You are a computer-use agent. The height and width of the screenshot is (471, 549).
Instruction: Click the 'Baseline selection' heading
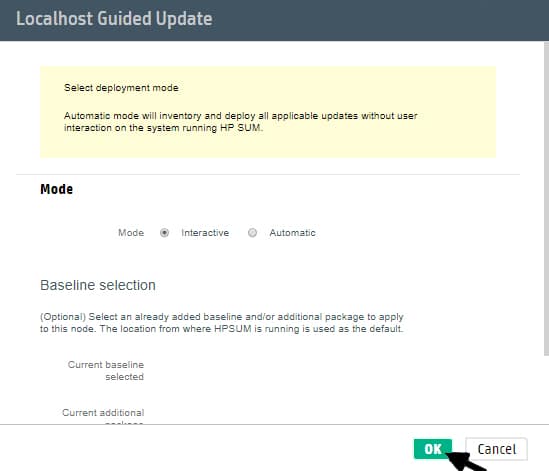tap(98, 285)
